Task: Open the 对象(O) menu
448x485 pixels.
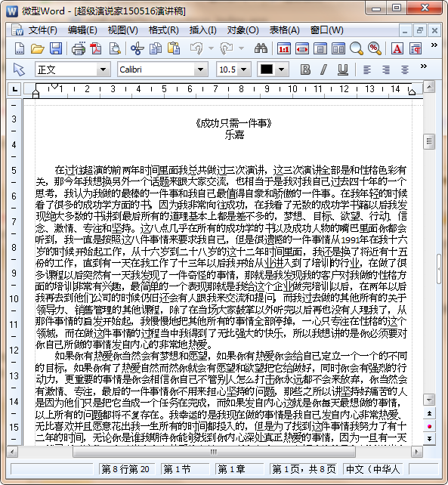Action: click(x=243, y=30)
